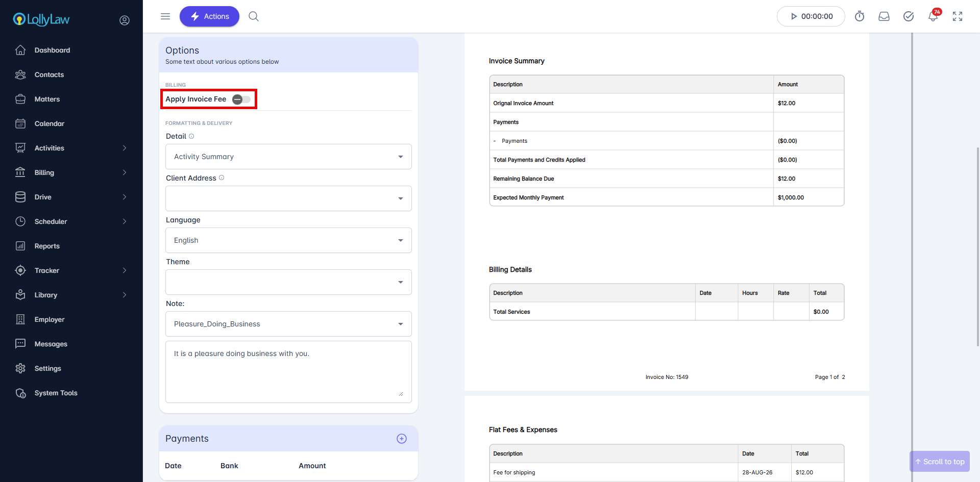Click the Fee for shipping row
Image resolution: width=980 pixels, height=482 pixels.
667,472
